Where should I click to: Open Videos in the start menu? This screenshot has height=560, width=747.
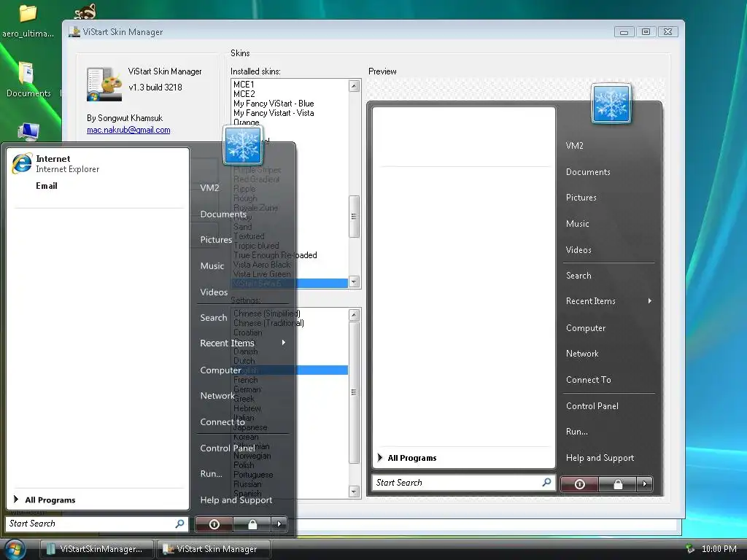tap(214, 292)
